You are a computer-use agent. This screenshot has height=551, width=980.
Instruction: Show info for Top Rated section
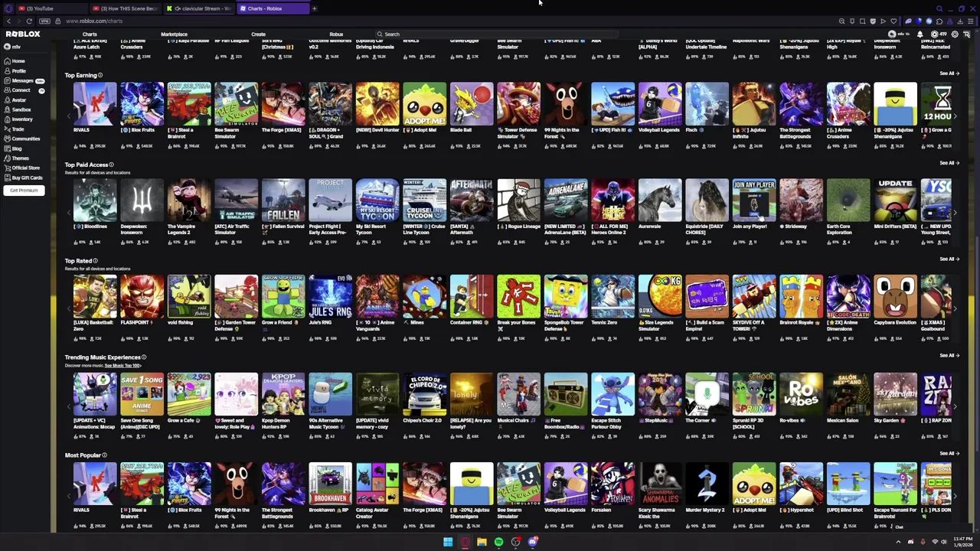tap(95, 261)
